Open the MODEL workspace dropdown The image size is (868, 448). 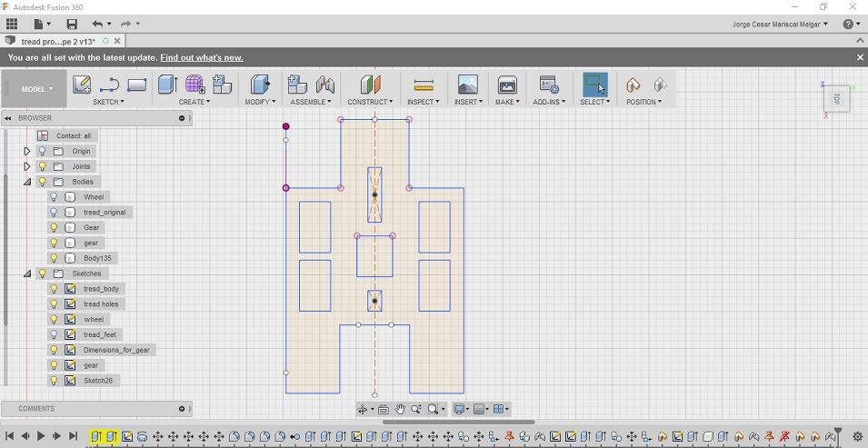point(37,89)
